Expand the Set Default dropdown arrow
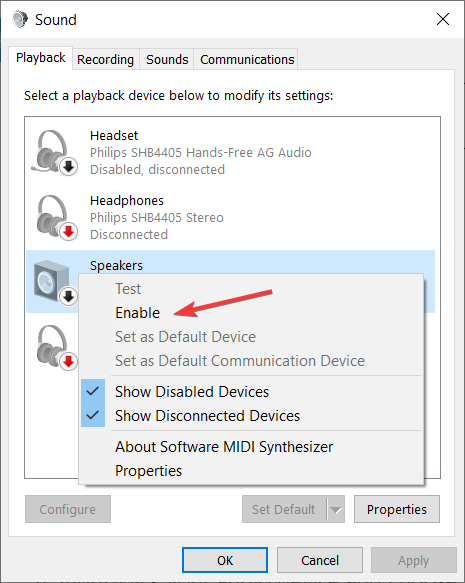Viewport: 465px width, 583px height. [336, 509]
